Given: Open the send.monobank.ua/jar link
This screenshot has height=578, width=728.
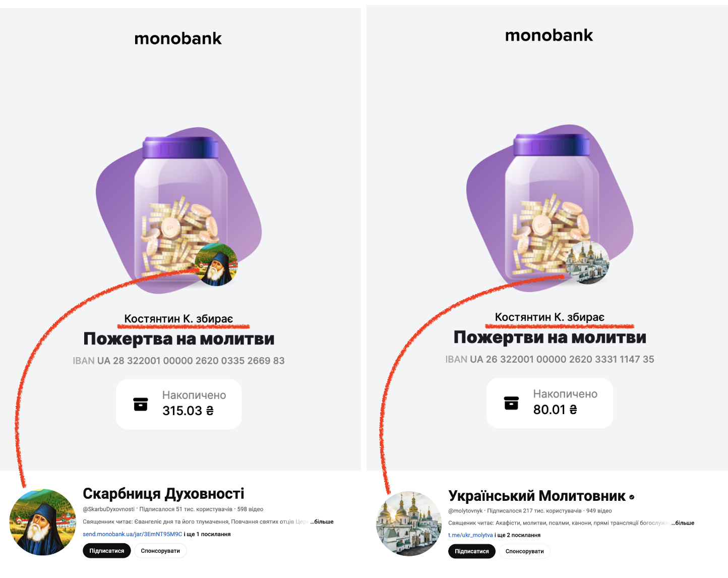Looking at the screenshot, I should pyautogui.click(x=132, y=534).
